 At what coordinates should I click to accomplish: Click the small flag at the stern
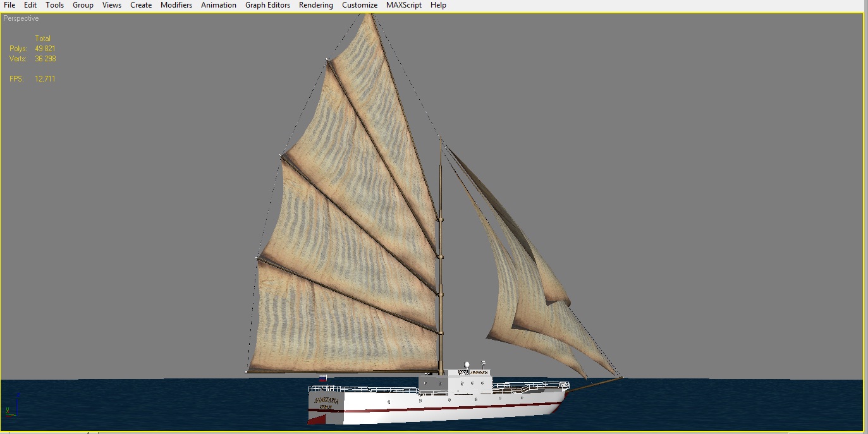(x=323, y=379)
